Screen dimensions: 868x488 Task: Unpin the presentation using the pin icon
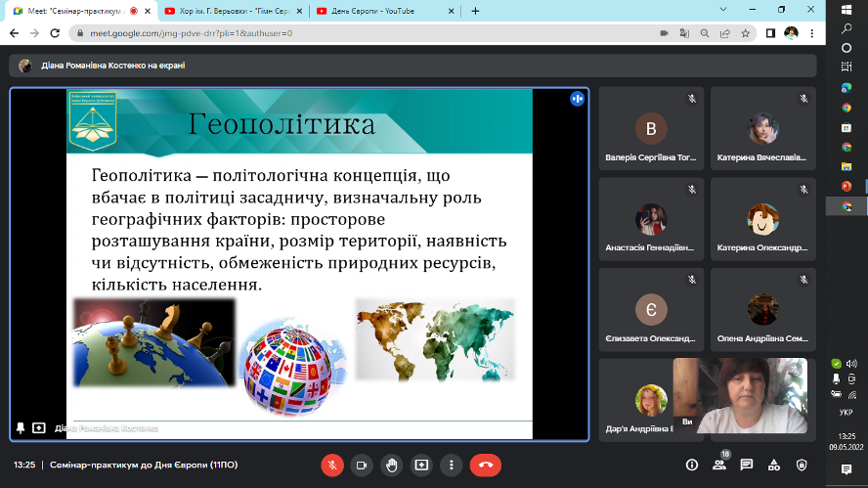click(21, 427)
